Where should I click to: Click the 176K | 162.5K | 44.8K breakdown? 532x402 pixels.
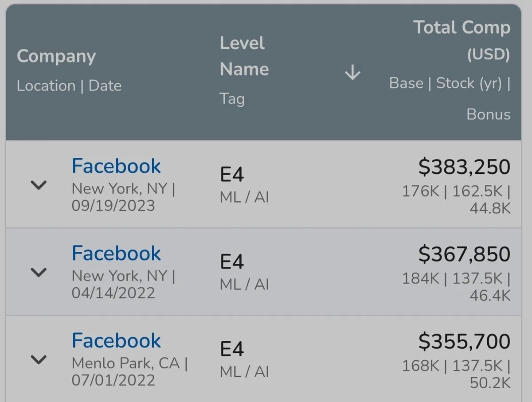pyautogui.click(x=457, y=199)
